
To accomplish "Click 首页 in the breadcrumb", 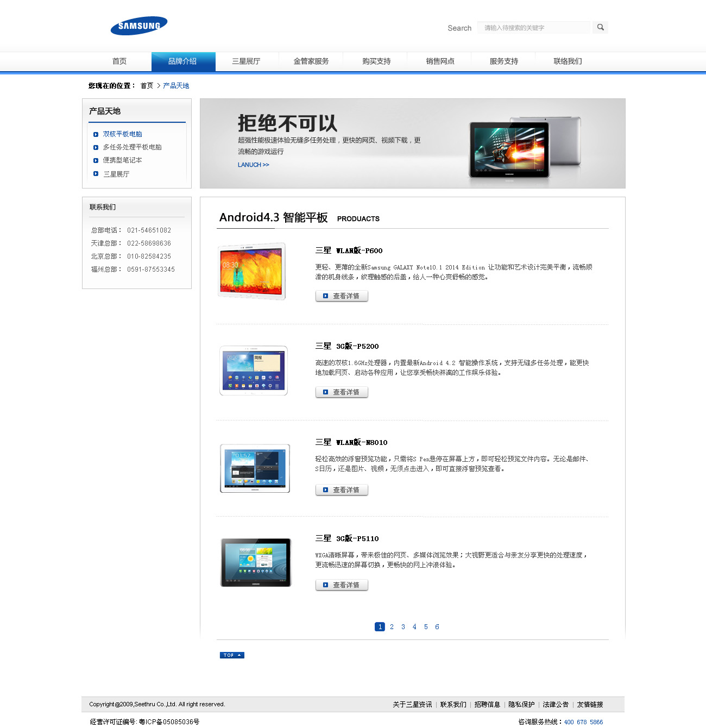I will (147, 86).
